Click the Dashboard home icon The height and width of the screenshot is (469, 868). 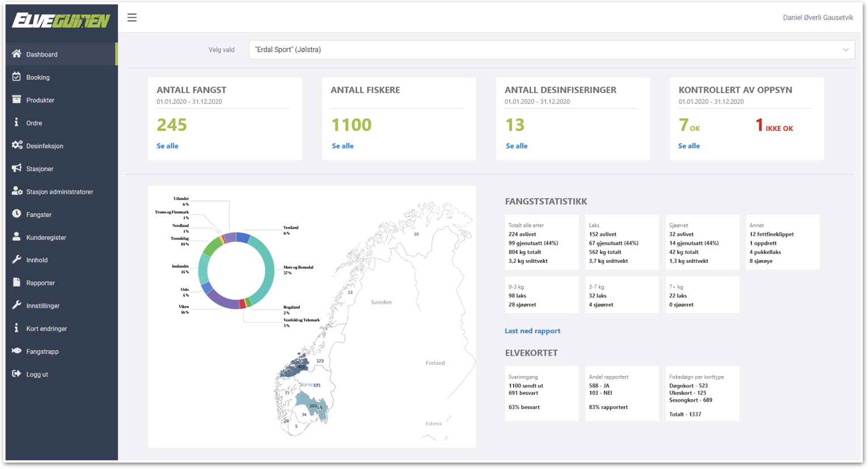coord(16,54)
